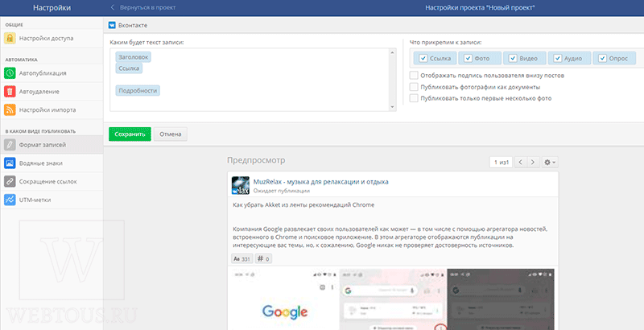Uncheck the Ссылка attachment checkbox
644x330 pixels.
423,58
